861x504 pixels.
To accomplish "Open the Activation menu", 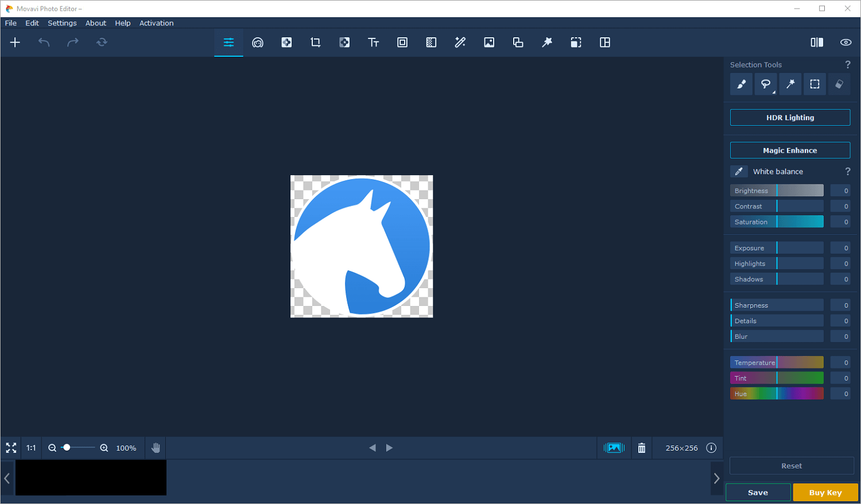I will (156, 23).
